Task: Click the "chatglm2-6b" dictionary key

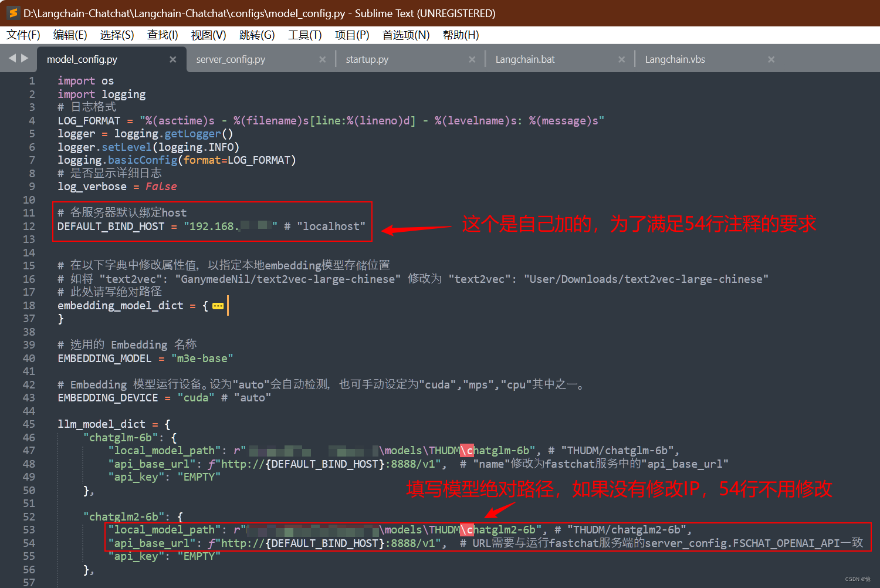Action: coord(124,517)
